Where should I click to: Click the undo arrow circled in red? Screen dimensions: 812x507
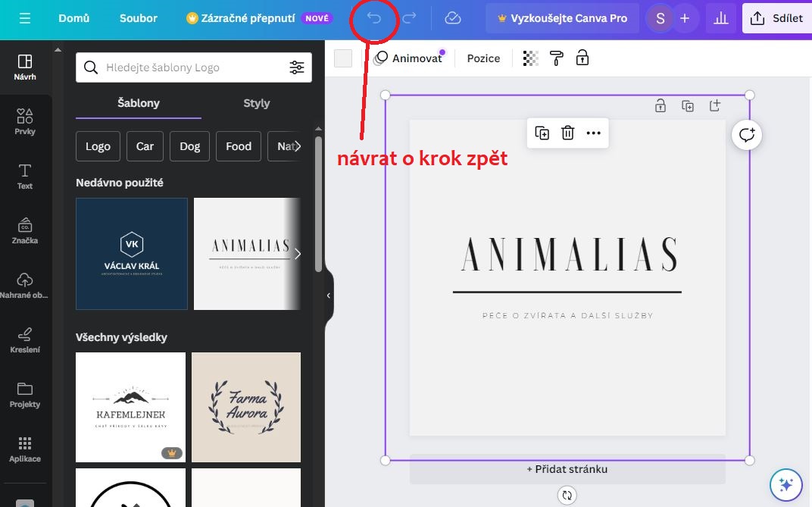(373, 18)
